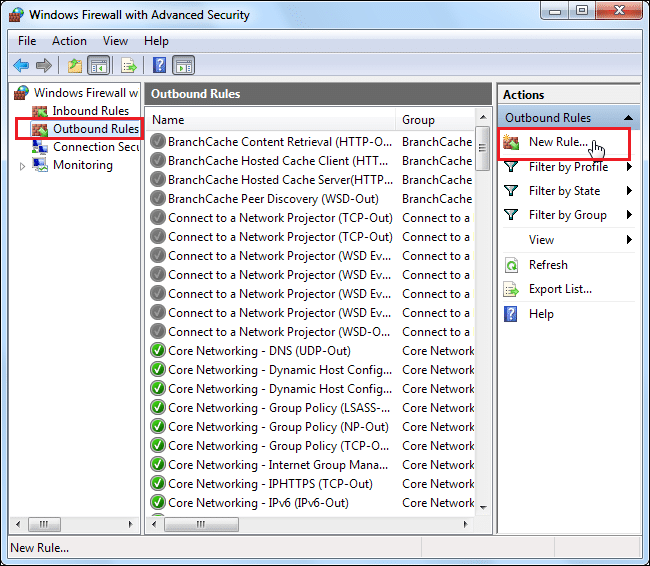The width and height of the screenshot is (650, 566).
Task: Select Inbound Rules in the tree
Action: 90,111
